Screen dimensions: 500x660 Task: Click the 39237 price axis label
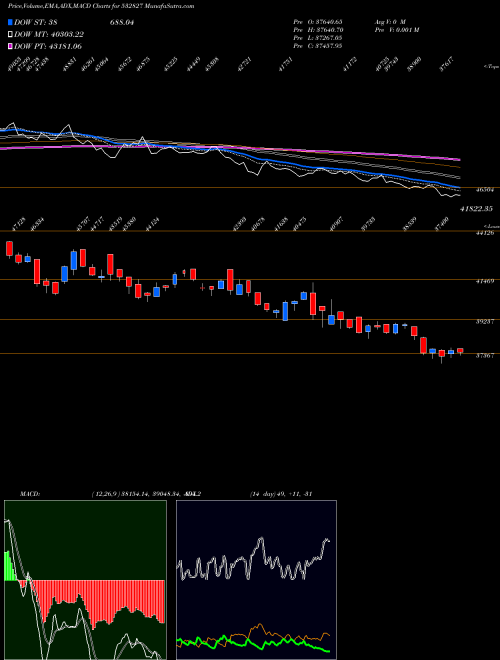click(484, 321)
